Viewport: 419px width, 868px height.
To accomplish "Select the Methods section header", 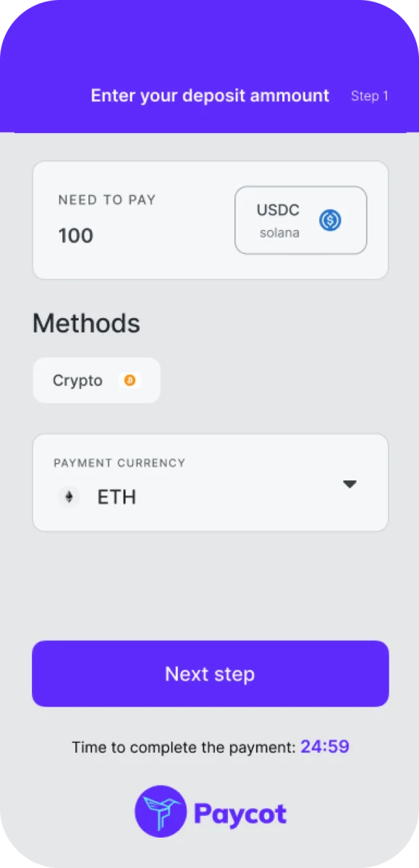I will 85,323.
